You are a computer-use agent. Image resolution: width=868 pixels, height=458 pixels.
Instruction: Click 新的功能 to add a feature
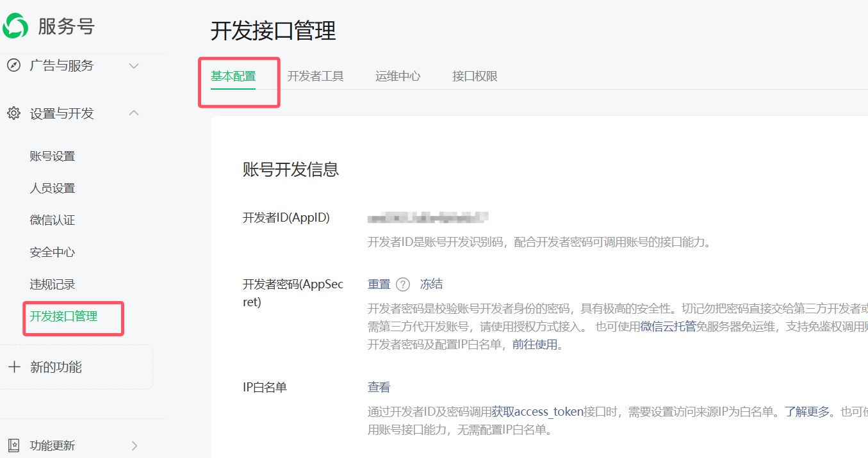click(56, 367)
